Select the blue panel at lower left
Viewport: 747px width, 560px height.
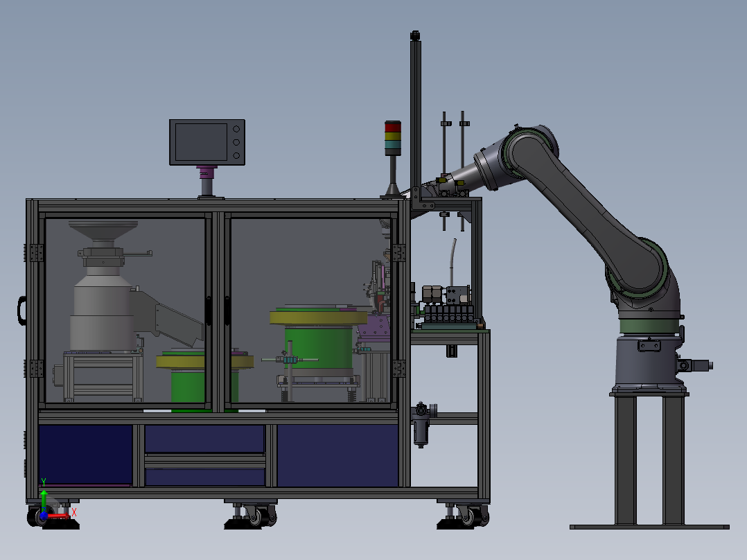[85, 455]
